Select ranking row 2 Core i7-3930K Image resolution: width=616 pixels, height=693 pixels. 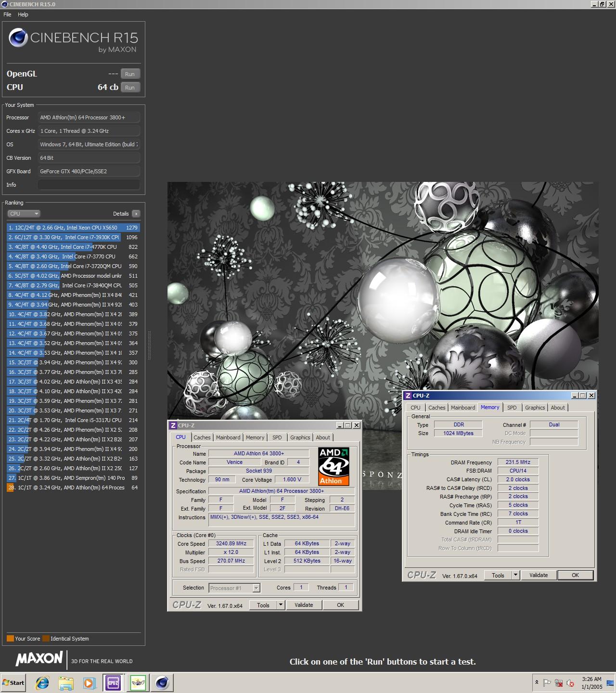[x=73, y=237]
